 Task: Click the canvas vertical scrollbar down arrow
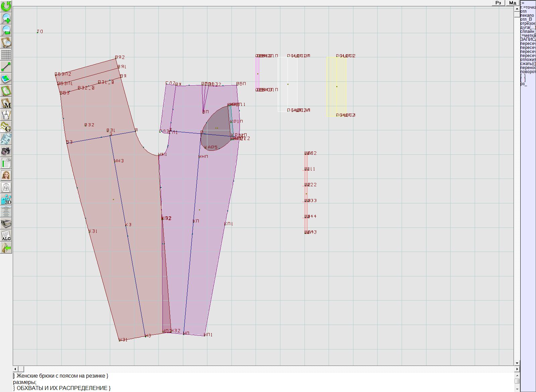click(x=517, y=363)
